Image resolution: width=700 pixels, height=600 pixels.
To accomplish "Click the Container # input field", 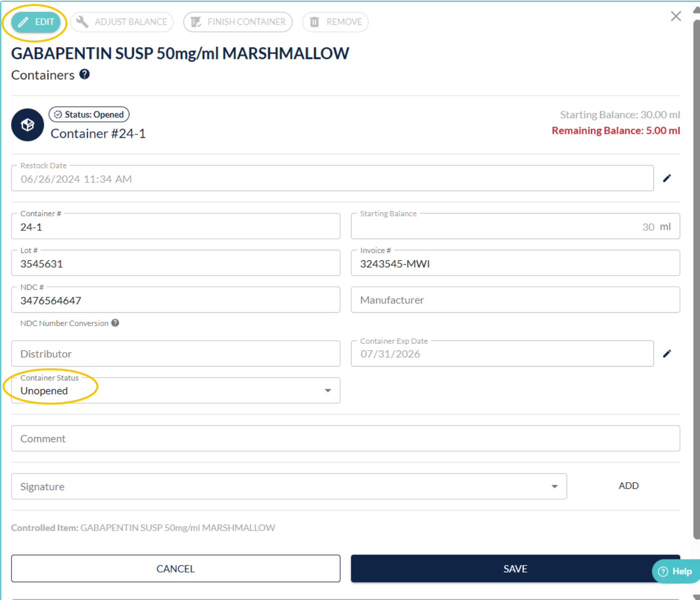I will (x=176, y=226).
